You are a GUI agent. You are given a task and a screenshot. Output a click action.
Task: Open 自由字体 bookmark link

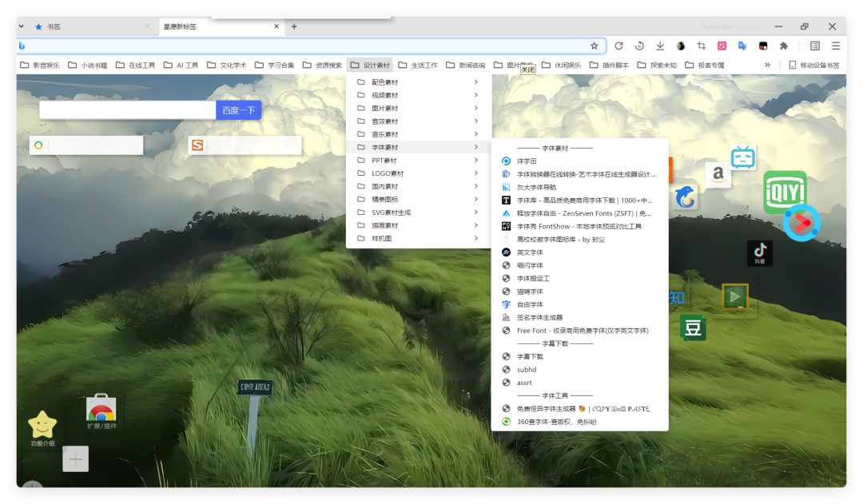[579, 304]
